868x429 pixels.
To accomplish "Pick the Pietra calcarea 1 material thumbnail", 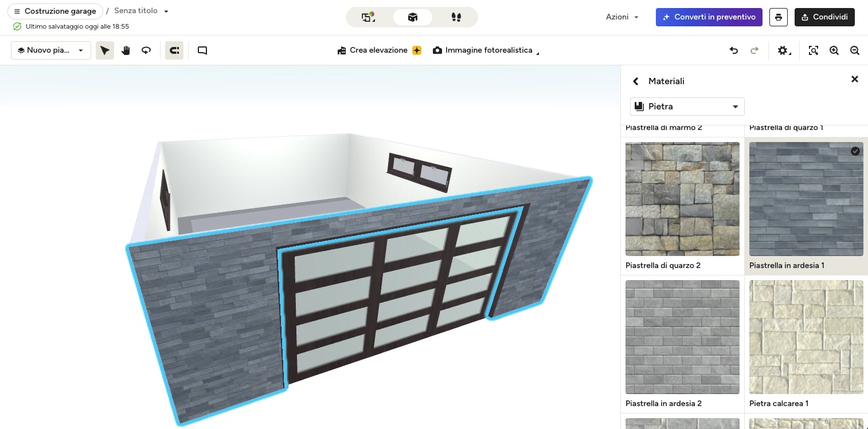I will (806, 337).
